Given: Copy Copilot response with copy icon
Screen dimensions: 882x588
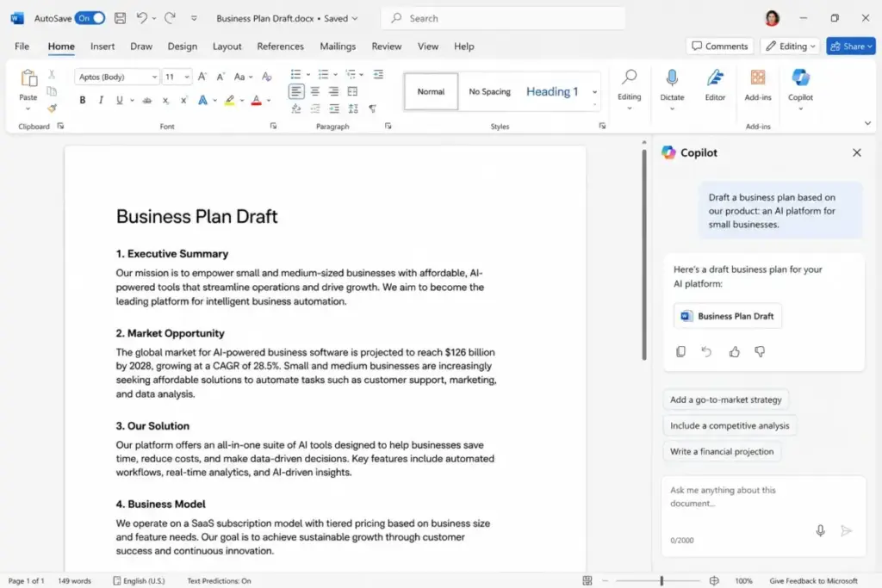Looking at the screenshot, I should [680, 351].
